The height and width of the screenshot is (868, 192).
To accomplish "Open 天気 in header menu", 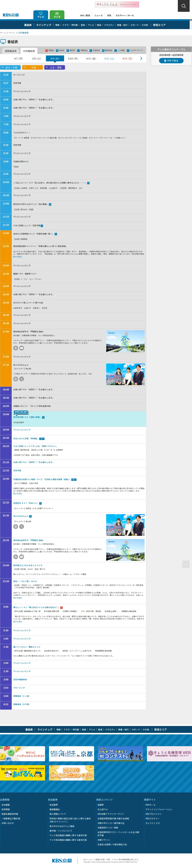I will [109, 15].
